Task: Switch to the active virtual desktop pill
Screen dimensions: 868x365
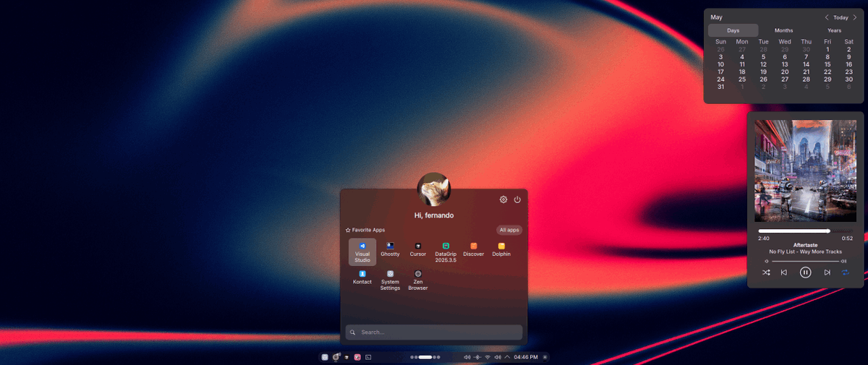Action: coord(425,357)
